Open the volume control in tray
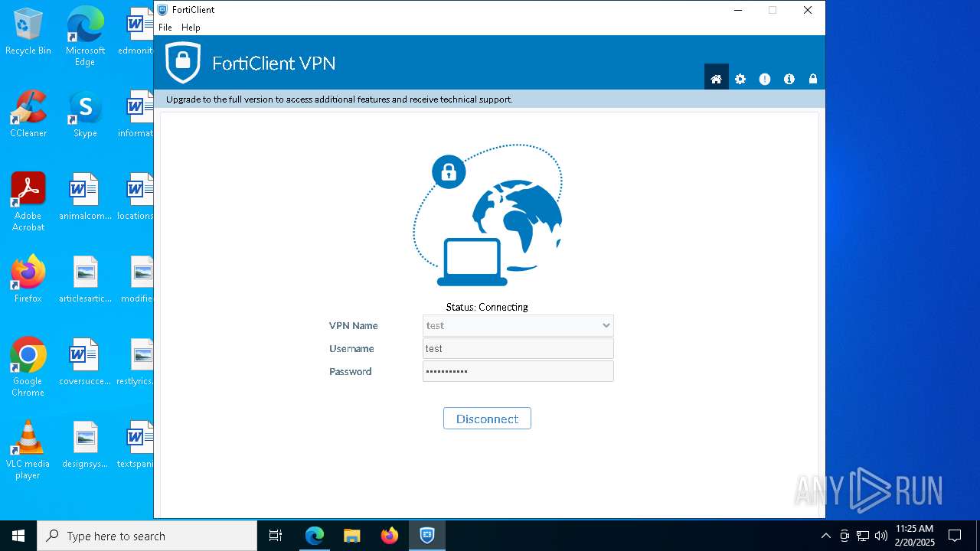 point(881,536)
